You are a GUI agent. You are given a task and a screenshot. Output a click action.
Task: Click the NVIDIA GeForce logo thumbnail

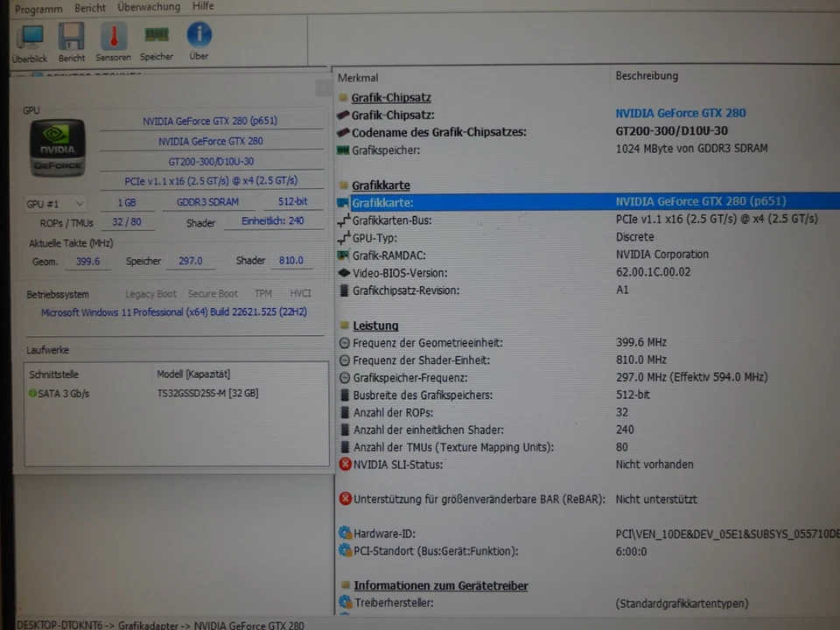(x=57, y=147)
